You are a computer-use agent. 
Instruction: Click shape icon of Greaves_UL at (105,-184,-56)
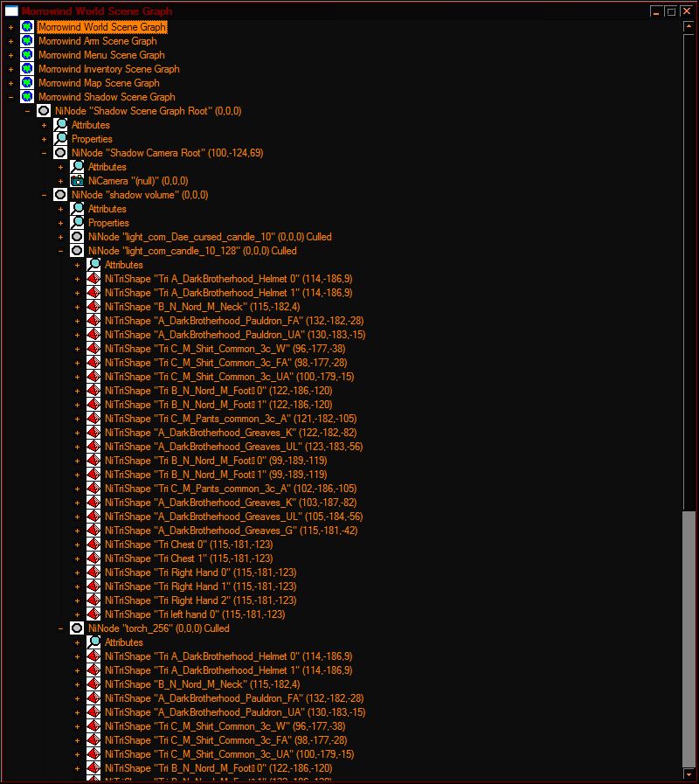click(93, 517)
